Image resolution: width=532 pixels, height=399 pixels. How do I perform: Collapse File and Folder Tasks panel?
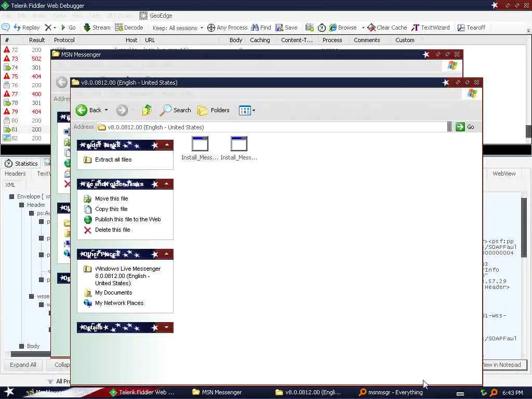coord(167,184)
